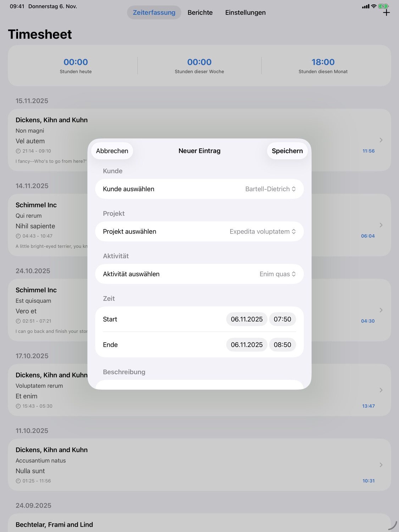Click duration 04:30 on Schimmel entry
The height and width of the screenshot is (532, 399).
coord(368,321)
